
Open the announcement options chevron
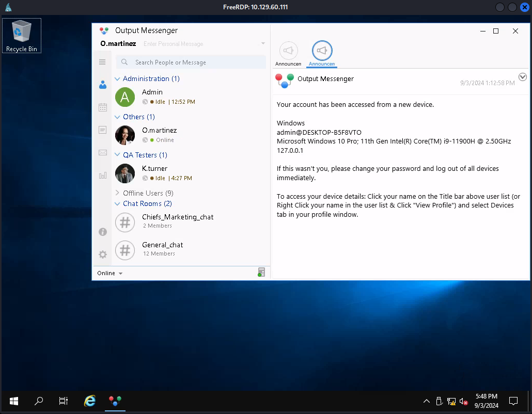(x=523, y=77)
